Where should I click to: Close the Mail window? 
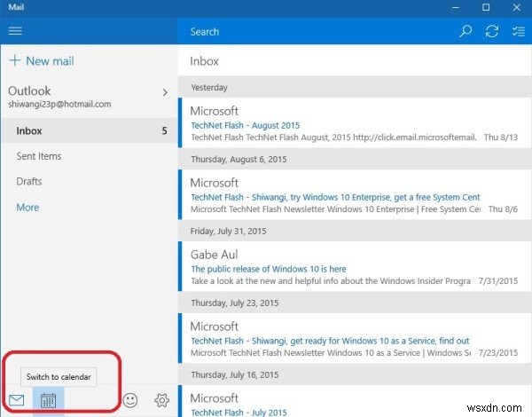(516, 7)
